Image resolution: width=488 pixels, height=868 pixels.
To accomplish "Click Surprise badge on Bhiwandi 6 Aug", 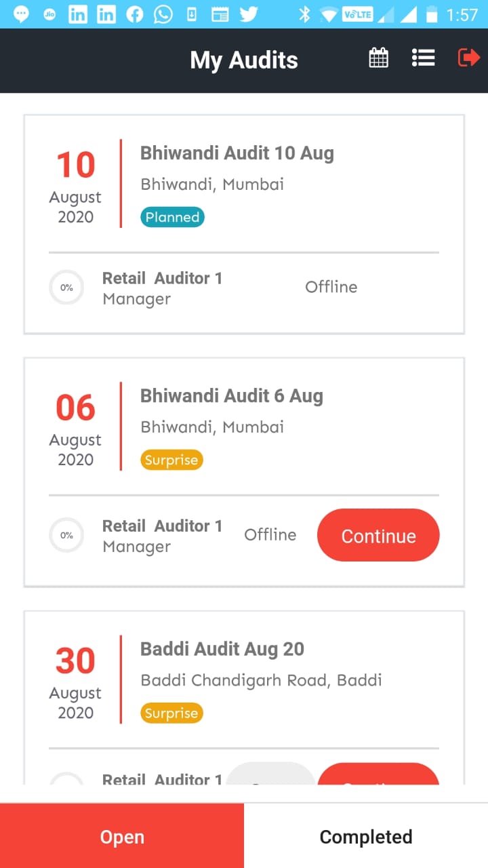I will click(171, 460).
